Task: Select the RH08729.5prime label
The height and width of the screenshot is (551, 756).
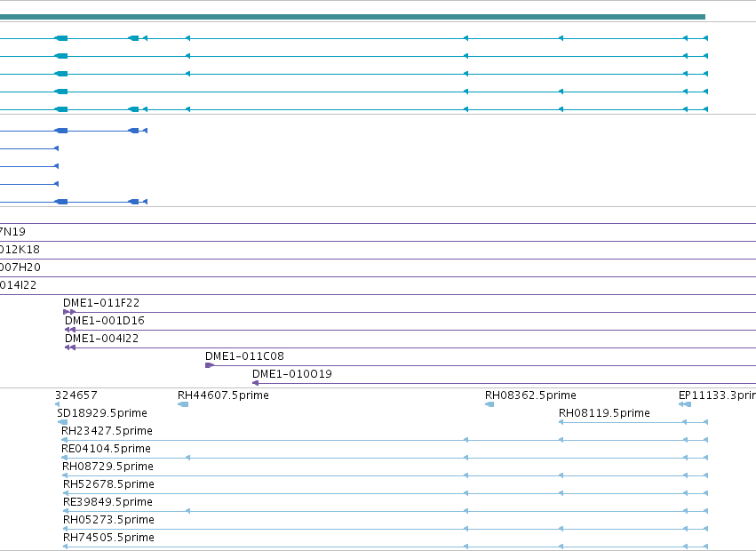Action: (x=107, y=467)
